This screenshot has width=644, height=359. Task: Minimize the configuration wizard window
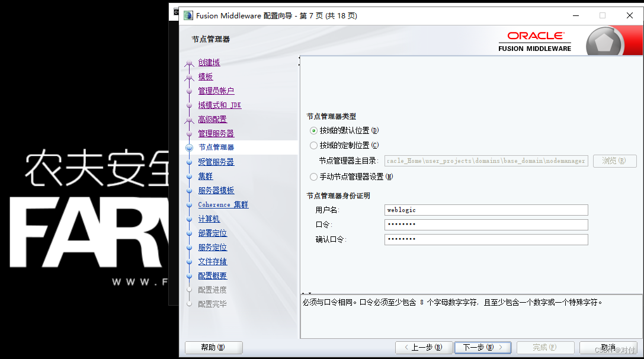pos(576,15)
